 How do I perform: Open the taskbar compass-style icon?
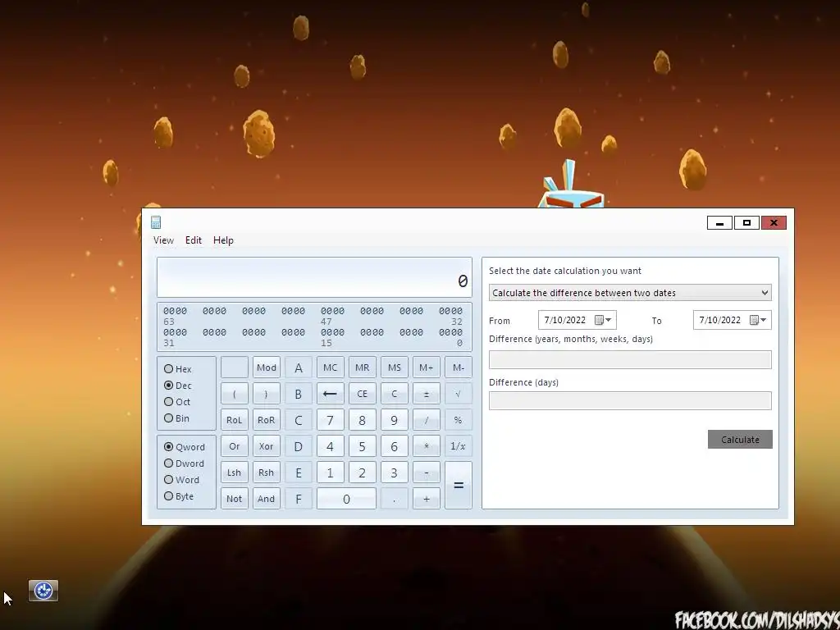coord(43,591)
